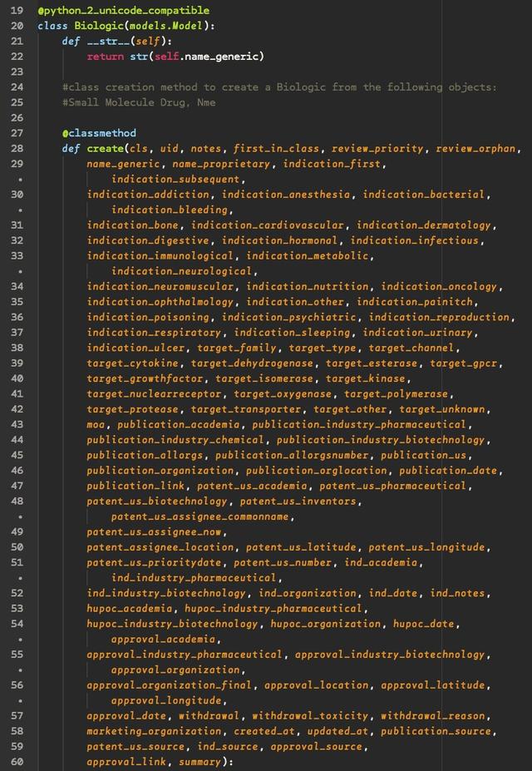Click the @python_2_unicode_compatible decorator
The width and height of the screenshot is (532, 771).
point(124,10)
